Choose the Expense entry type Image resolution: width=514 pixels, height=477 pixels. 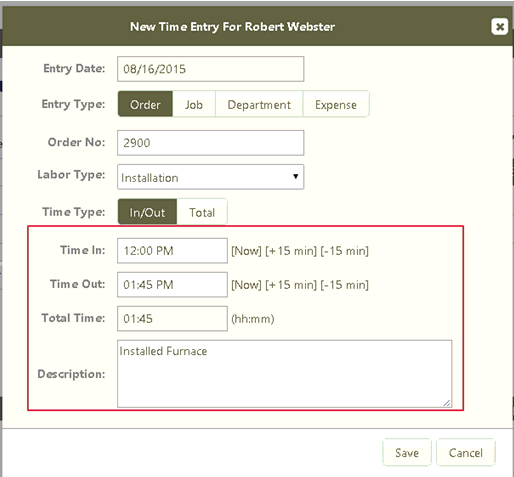coord(336,105)
